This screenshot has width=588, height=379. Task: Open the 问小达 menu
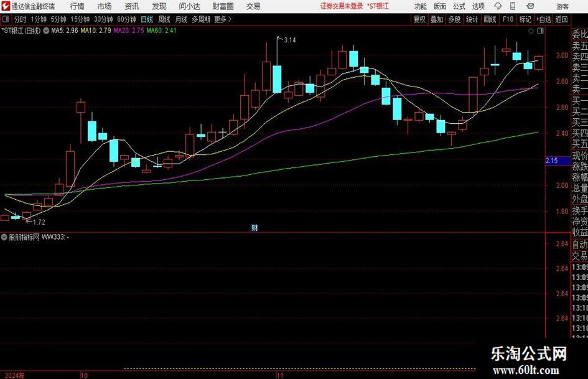pos(189,6)
